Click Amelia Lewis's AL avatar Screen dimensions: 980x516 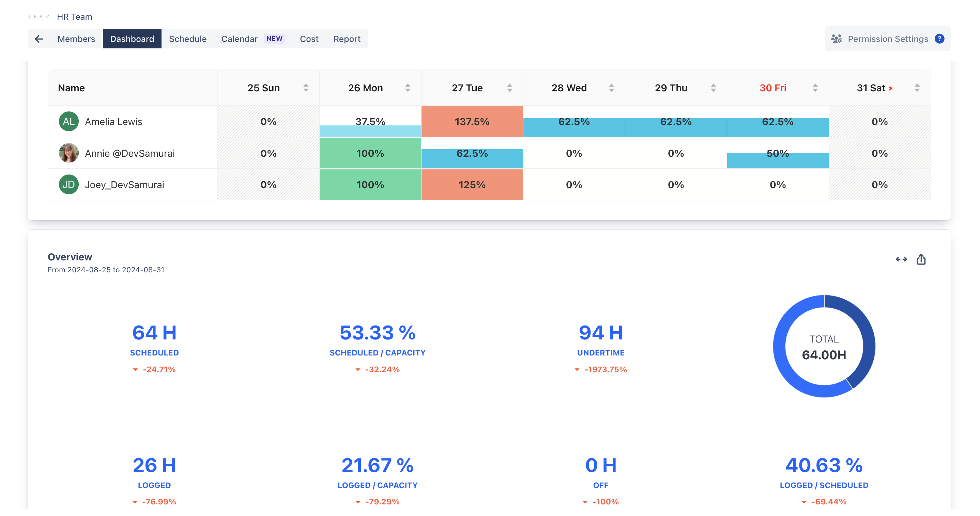[x=68, y=121]
